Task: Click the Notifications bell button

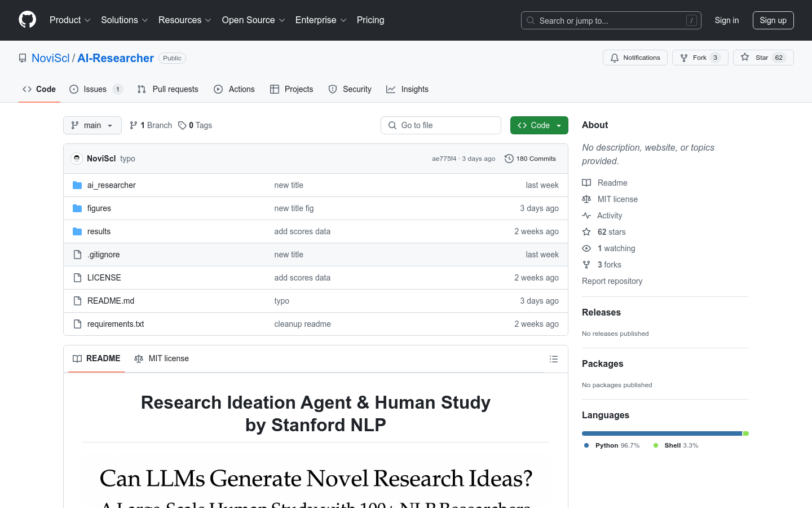Action: tap(635, 58)
